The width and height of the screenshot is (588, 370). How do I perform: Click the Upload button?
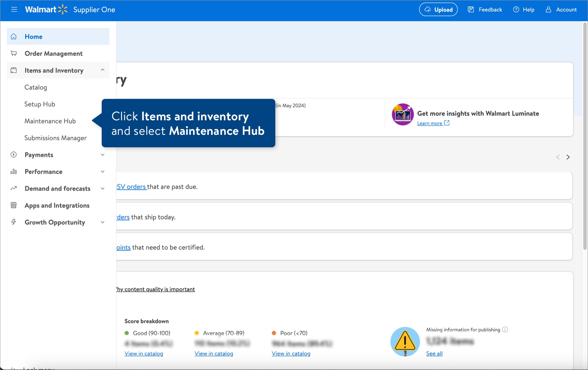(x=438, y=9)
